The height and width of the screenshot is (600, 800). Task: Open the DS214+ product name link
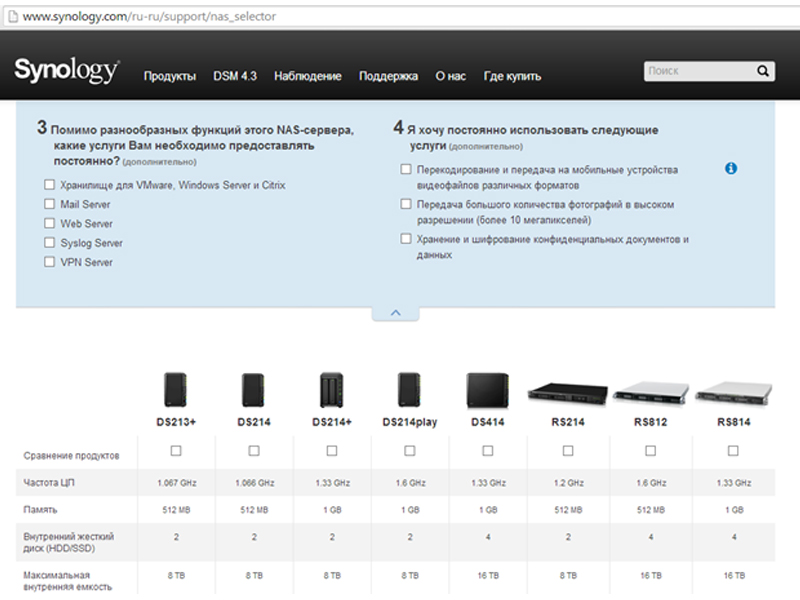pyautogui.click(x=332, y=422)
